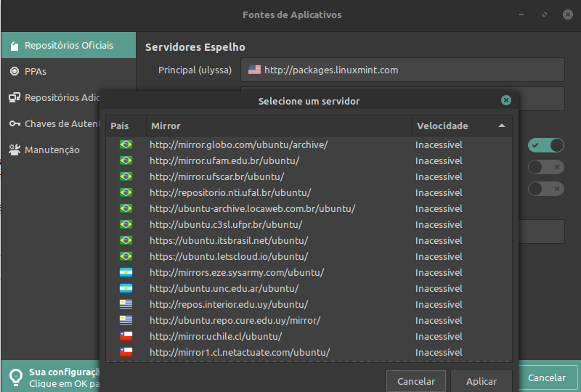
Task: Click the Repositórios Adicionais computers icon
Action: [x=15, y=97]
